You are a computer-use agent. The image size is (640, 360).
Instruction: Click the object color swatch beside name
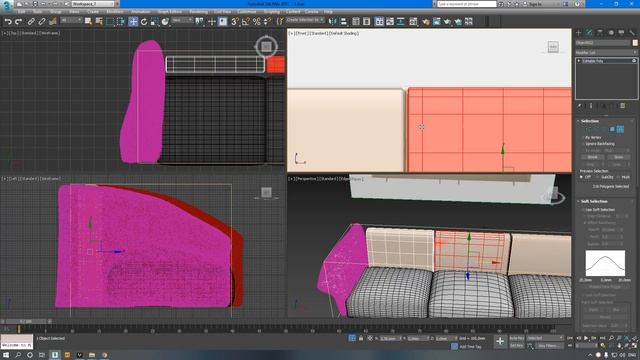point(635,43)
